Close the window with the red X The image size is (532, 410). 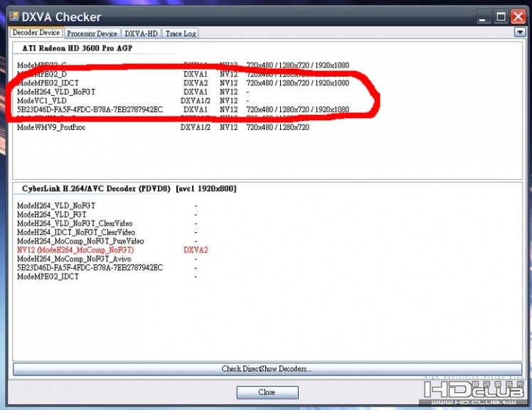(518, 16)
